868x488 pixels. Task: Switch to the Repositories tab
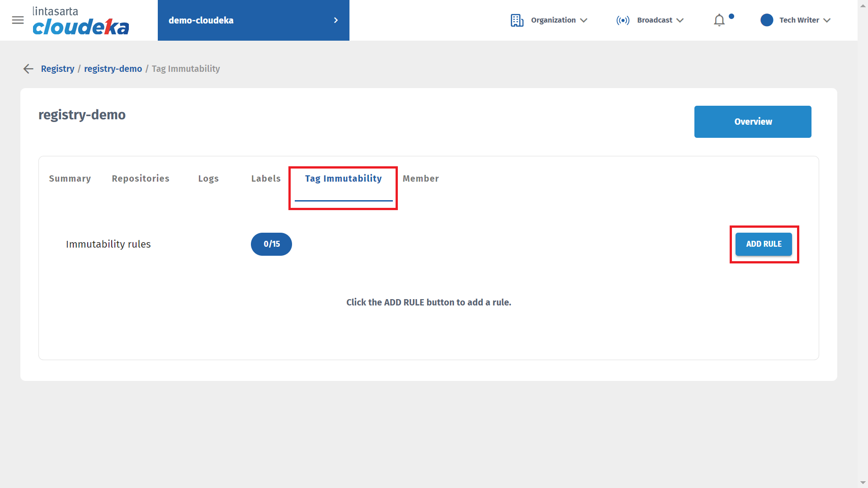(x=141, y=178)
